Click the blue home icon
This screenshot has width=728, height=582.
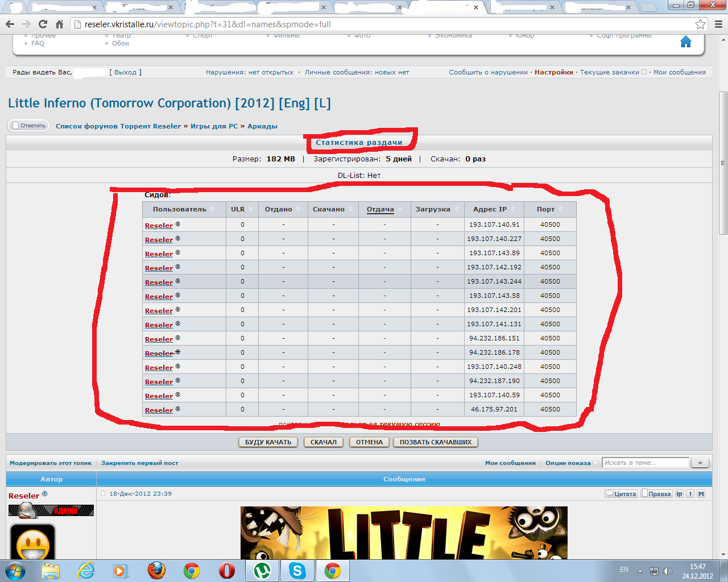coord(685,42)
